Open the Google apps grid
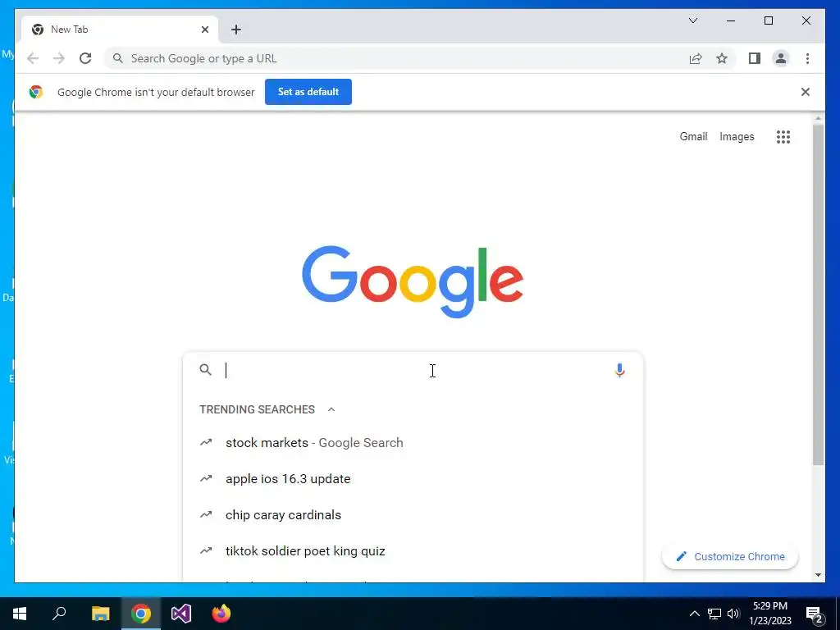This screenshot has height=630, width=840. [783, 137]
